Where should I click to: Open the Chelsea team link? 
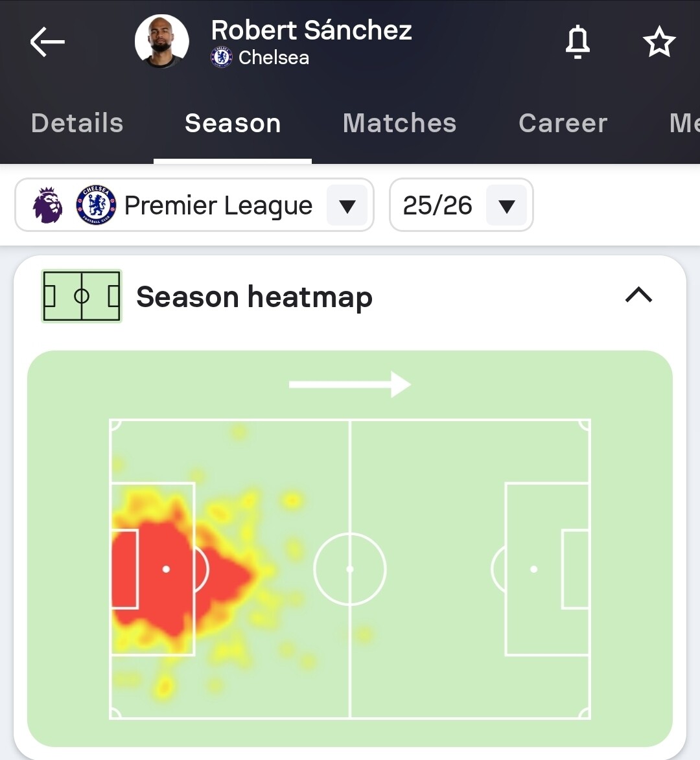click(x=274, y=58)
